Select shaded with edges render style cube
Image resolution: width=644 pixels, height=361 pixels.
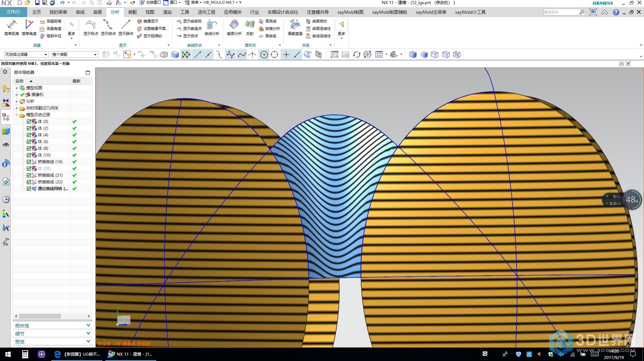tap(413, 54)
